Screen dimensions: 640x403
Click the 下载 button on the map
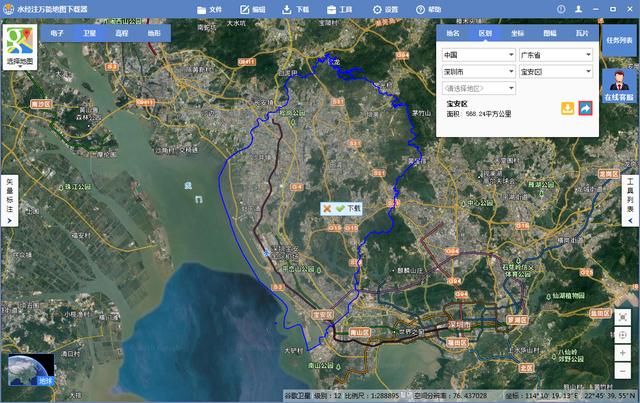[x=350, y=208]
